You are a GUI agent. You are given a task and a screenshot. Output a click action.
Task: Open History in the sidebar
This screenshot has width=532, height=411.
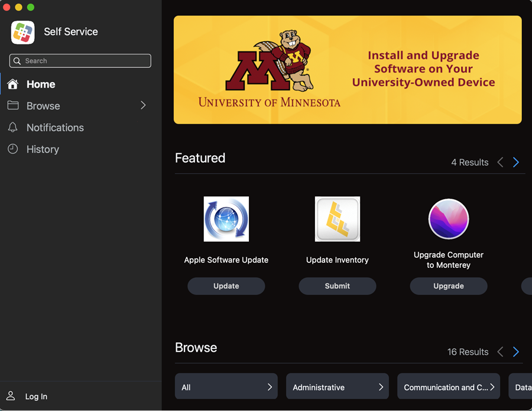point(81,149)
